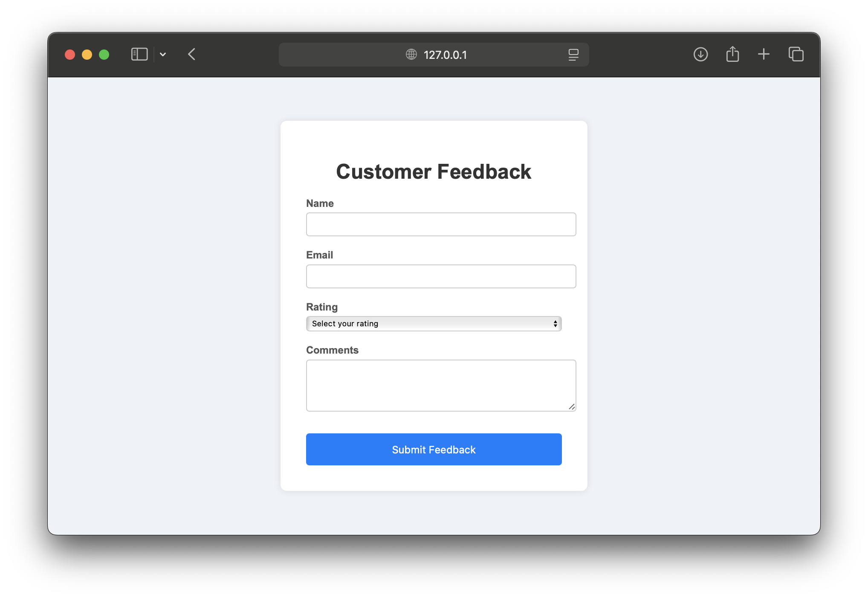Screen dimensions: 868x598
Task: Open the sidebar panel icon
Action: [x=139, y=54]
